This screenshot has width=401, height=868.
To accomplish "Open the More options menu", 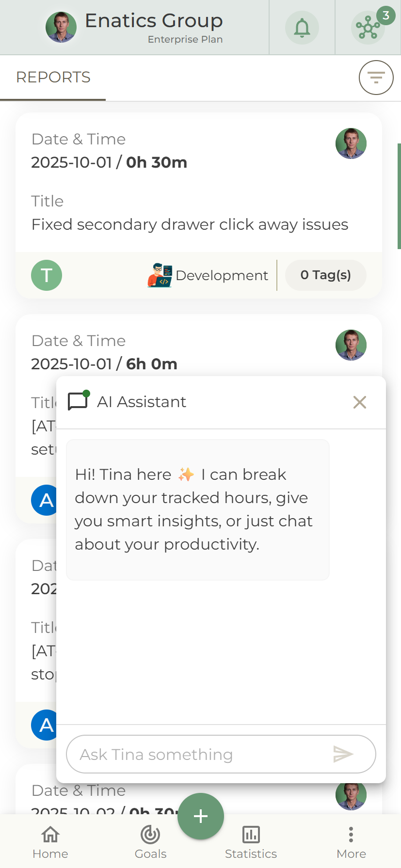I will point(351,841).
